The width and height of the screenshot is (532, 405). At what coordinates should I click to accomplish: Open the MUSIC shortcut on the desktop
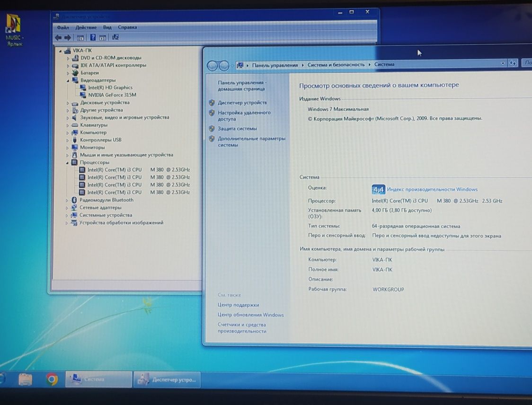click(14, 30)
